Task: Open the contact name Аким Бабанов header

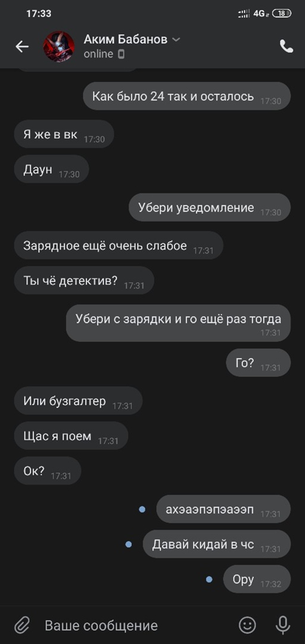Action: 126,39
